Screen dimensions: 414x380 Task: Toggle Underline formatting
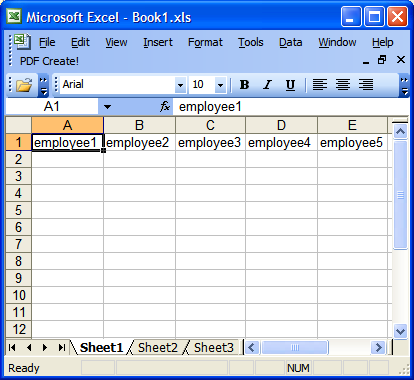pos(290,85)
